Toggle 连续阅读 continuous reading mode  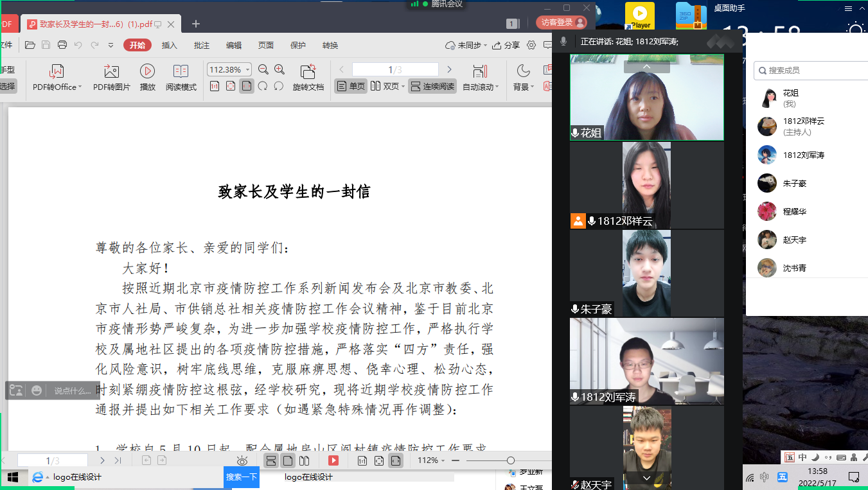coord(432,86)
